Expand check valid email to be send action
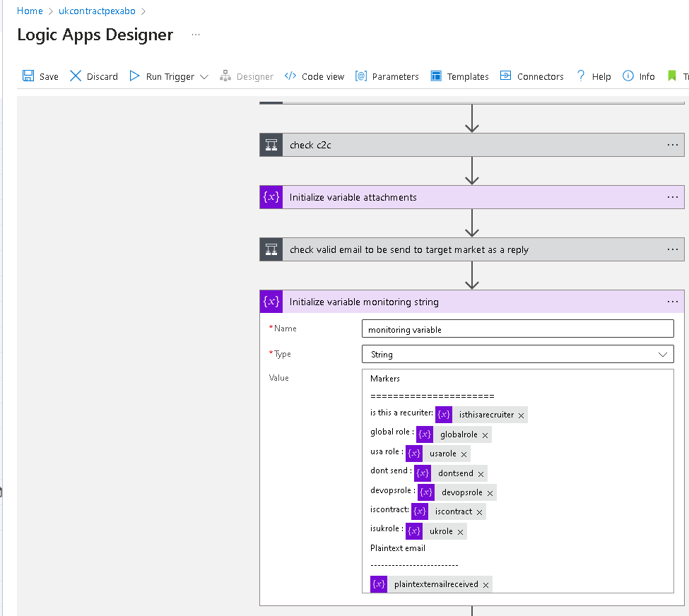This screenshot has width=689, height=616. click(x=472, y=249)
